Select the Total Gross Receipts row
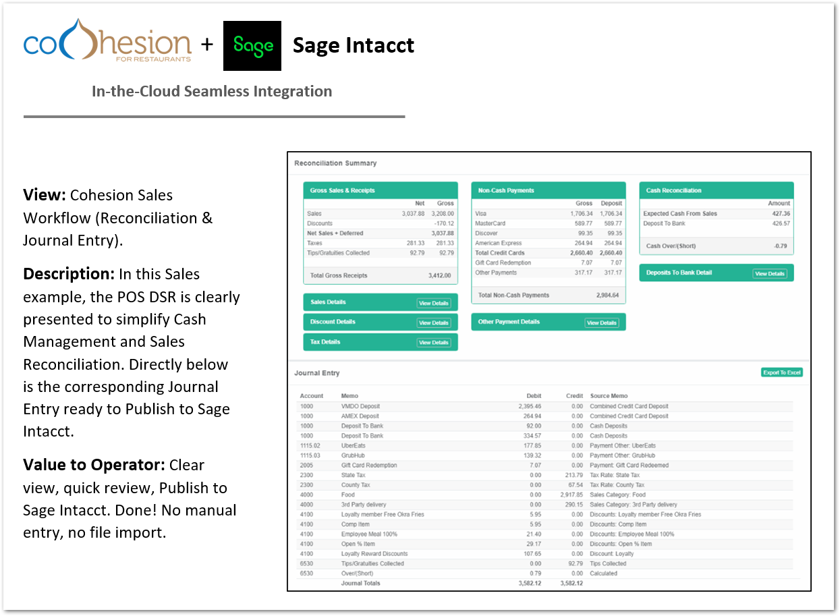840x616 pixels. tap(380, 276)
